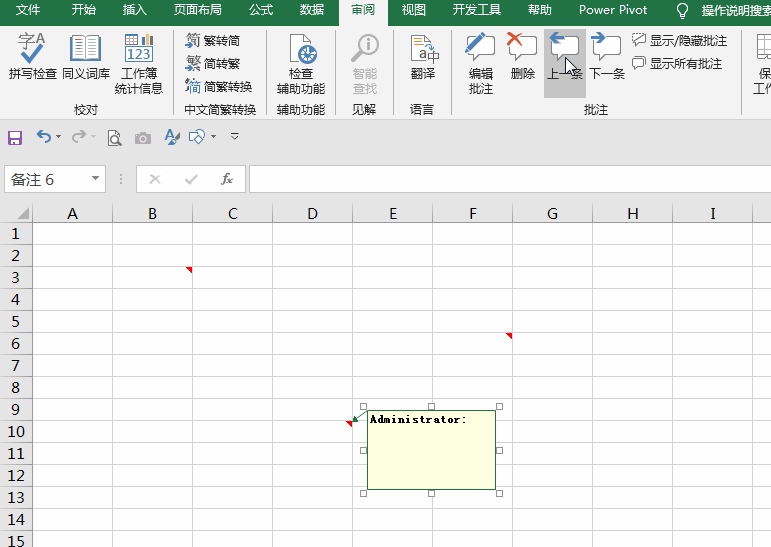The height and width of the screenshot is (547, 771).
Task: Click the comment box top-center resize handle
Action: point(431,406)
